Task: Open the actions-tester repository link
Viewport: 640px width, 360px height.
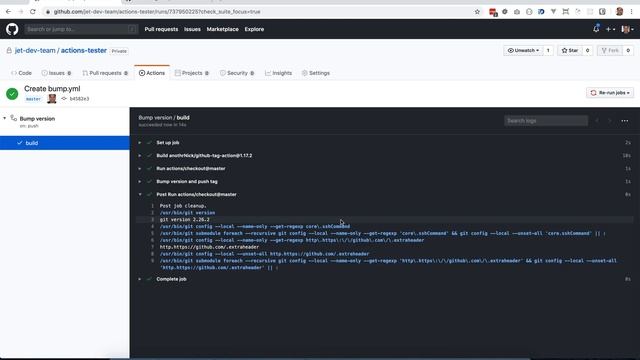Action: pos(84,51)
